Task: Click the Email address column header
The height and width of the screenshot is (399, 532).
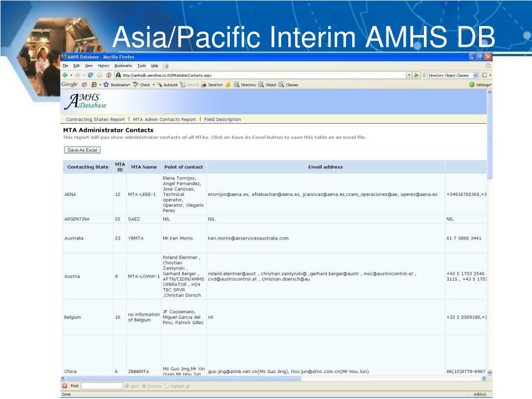Action: point(325,167)
